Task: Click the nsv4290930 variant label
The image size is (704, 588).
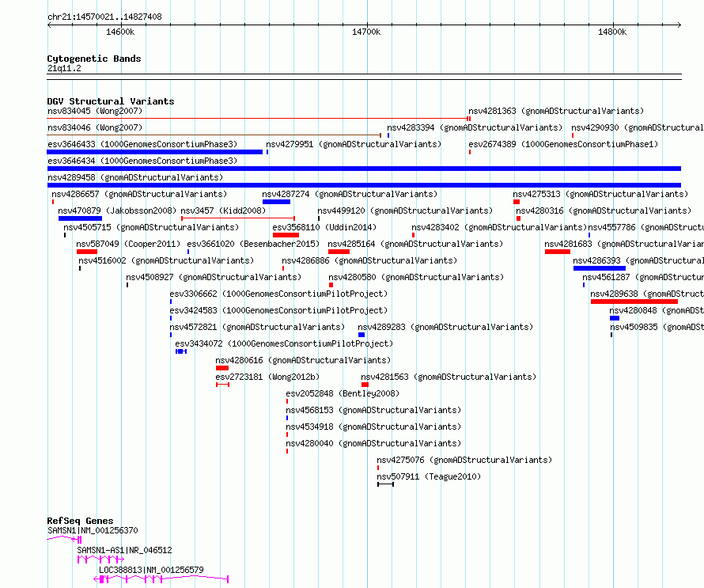Action: [638, 127]
